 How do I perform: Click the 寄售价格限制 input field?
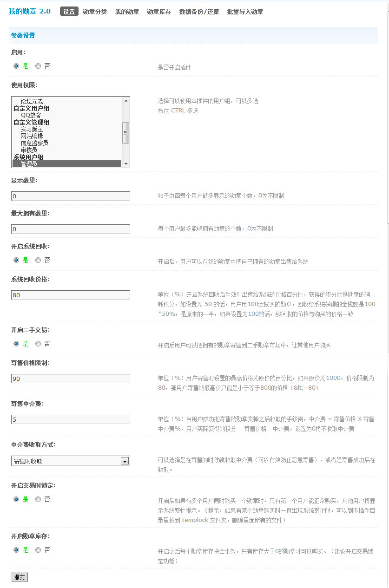71,379
